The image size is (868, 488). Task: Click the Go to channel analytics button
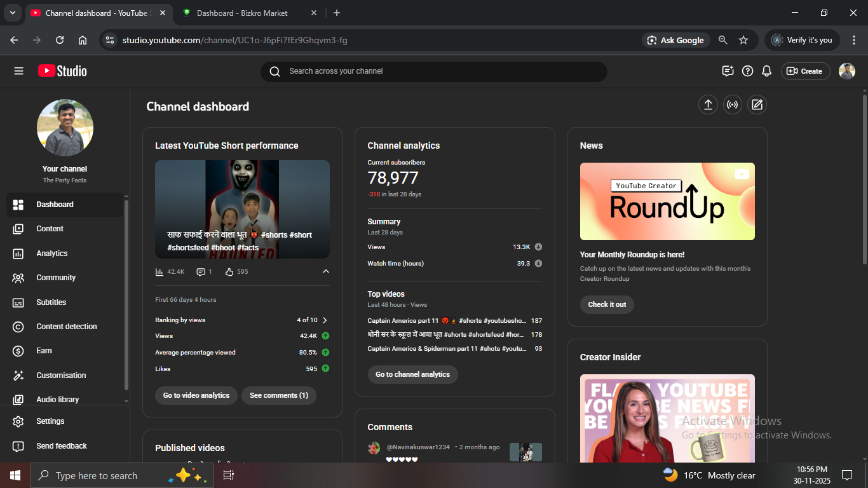tap(412, 374)
